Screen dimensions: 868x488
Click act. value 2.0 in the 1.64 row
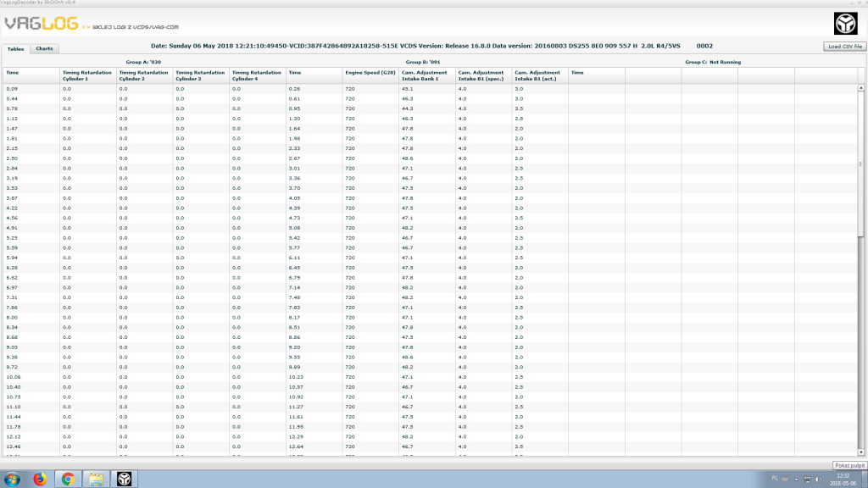point(519,129)
